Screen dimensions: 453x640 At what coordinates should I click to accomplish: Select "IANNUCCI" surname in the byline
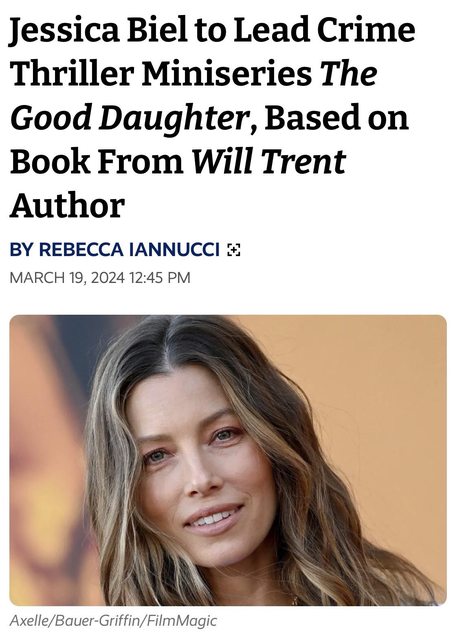pyautogui.click(x=175, y=249)
